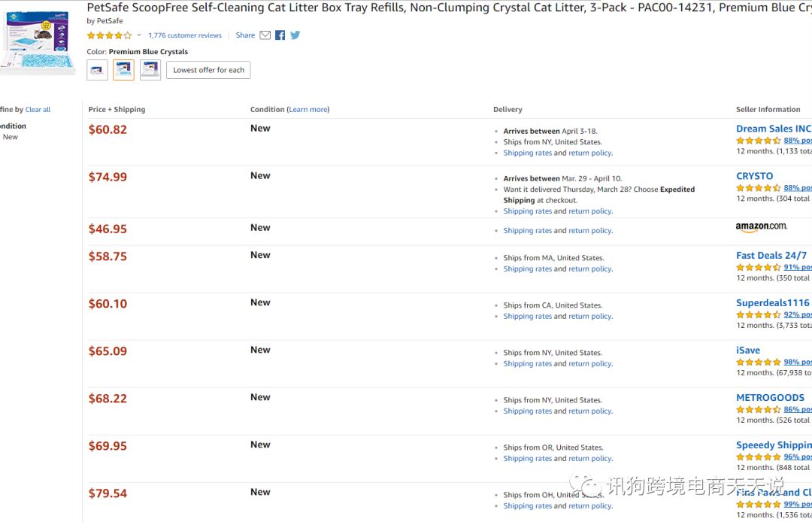Screen dimensions: 812x522
Task: Open PetSafe brand link
Action: (110, 21)
